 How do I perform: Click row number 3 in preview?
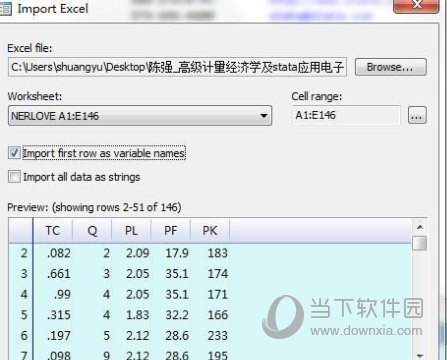24,274
